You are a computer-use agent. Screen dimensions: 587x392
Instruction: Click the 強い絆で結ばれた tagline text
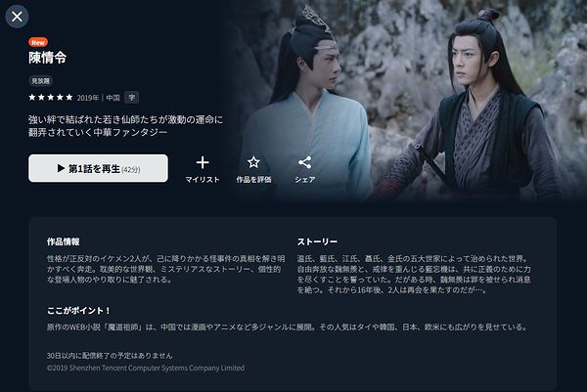pos(126,126)
